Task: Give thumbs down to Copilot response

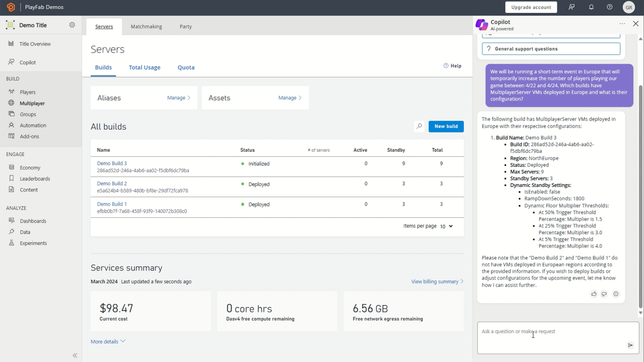Action: tap(604, 294)
